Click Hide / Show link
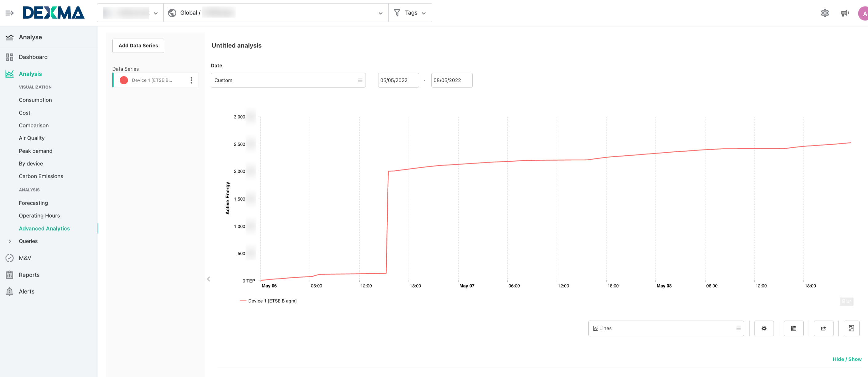Screen dimensions: 868x377 tap(847, 359)
